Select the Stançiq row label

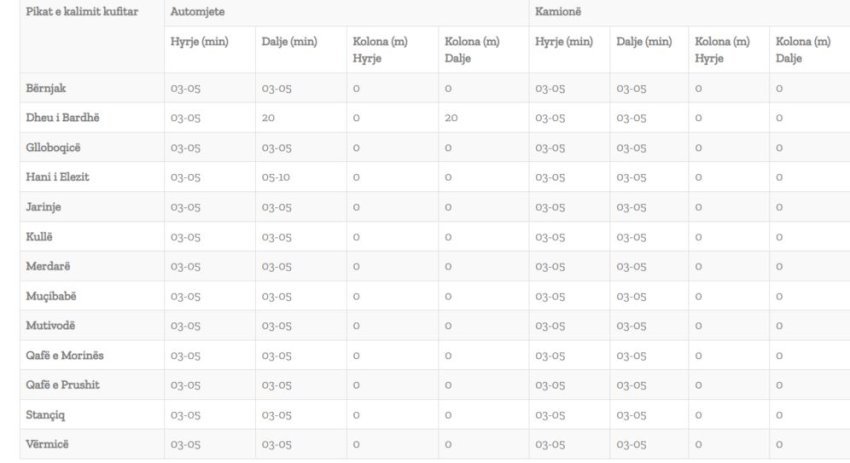[46, 414]
